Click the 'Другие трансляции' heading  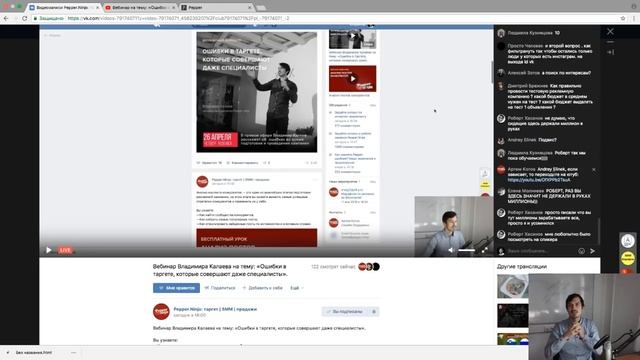tap(522, 267)
